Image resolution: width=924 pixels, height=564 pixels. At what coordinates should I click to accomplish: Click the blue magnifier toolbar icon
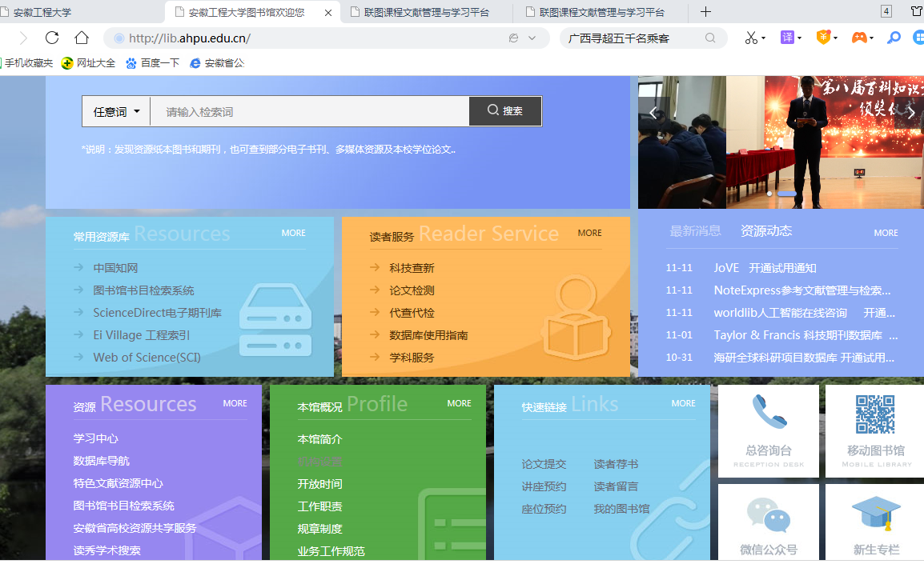tap(894, 38)
